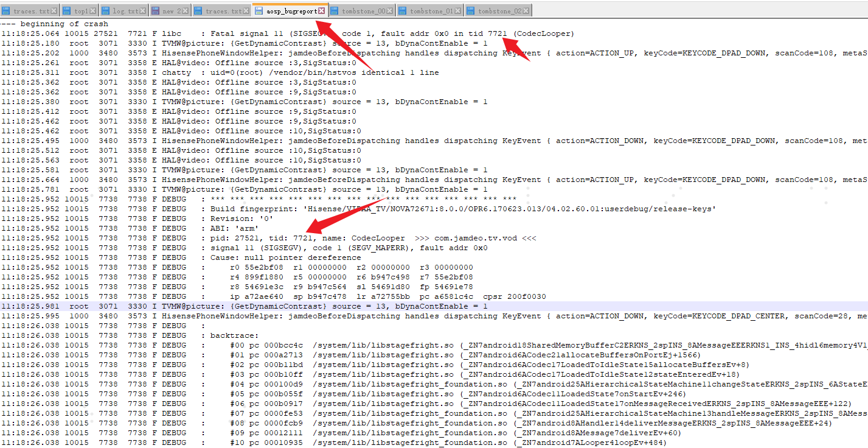The height and width of the screenshot is (448, 868).
Task: Click the unsaved-file disk icon on new 2 tab
Action: (156, 10)
